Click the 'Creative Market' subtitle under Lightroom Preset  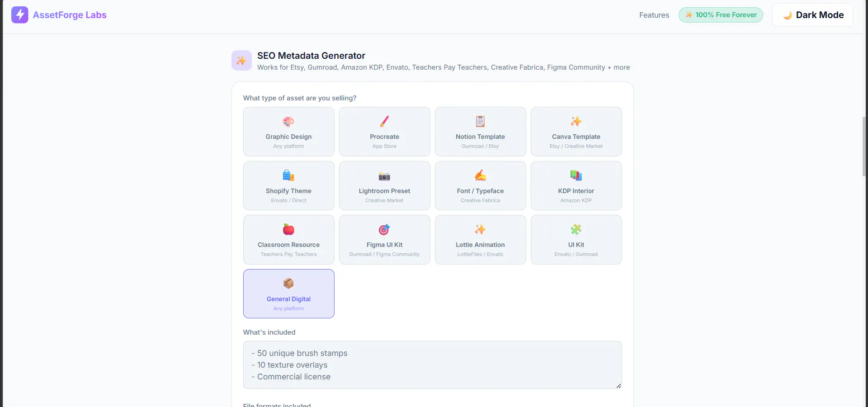[384, 200]
